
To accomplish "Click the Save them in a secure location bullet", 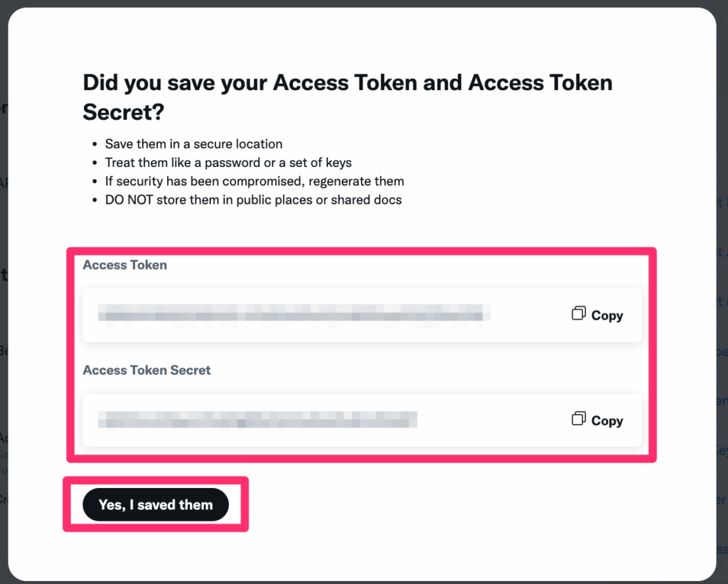I will click(x=193, y=144).
